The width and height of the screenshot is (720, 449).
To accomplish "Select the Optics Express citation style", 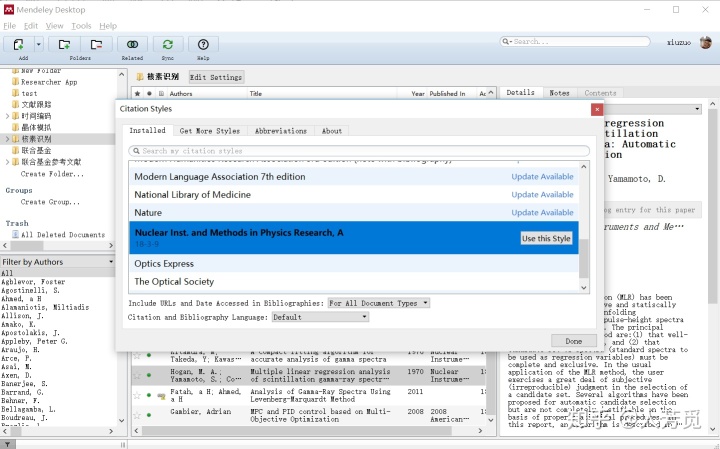I will point(354,264).
